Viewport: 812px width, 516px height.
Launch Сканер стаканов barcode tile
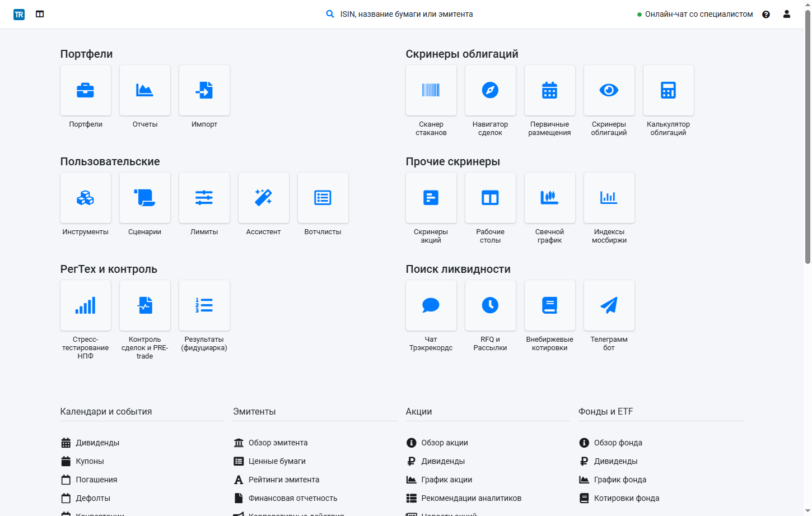tap(431, 90)
